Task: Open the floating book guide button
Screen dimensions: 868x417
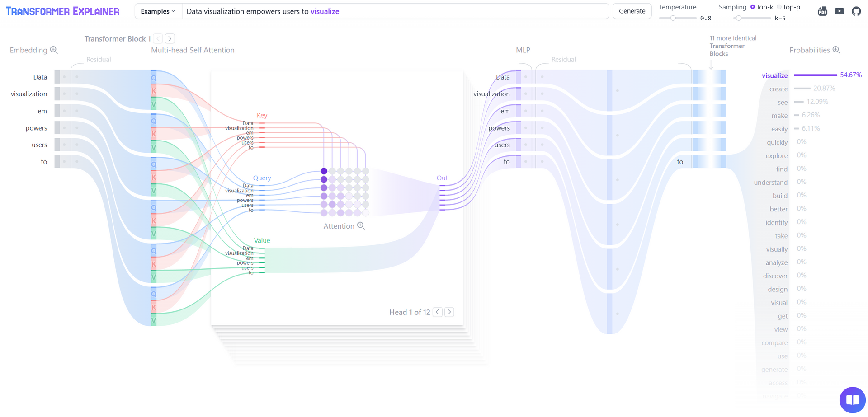Action: [x=852, y=400]
